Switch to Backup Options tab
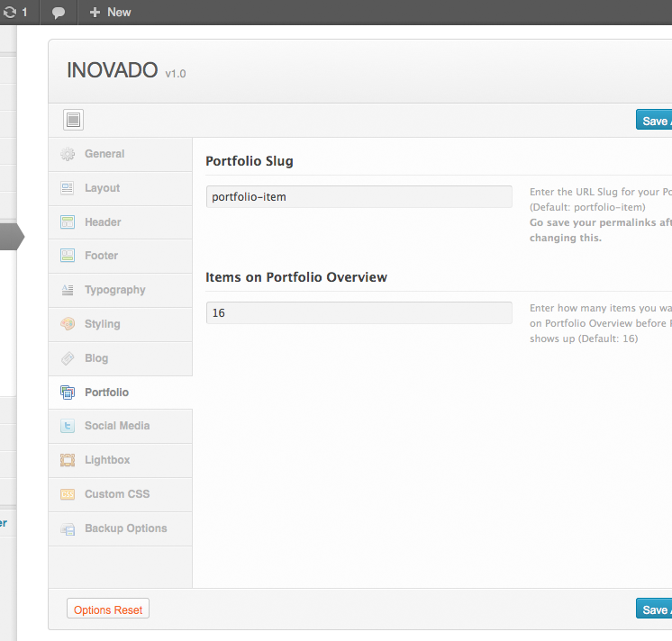 pos(121,528)
